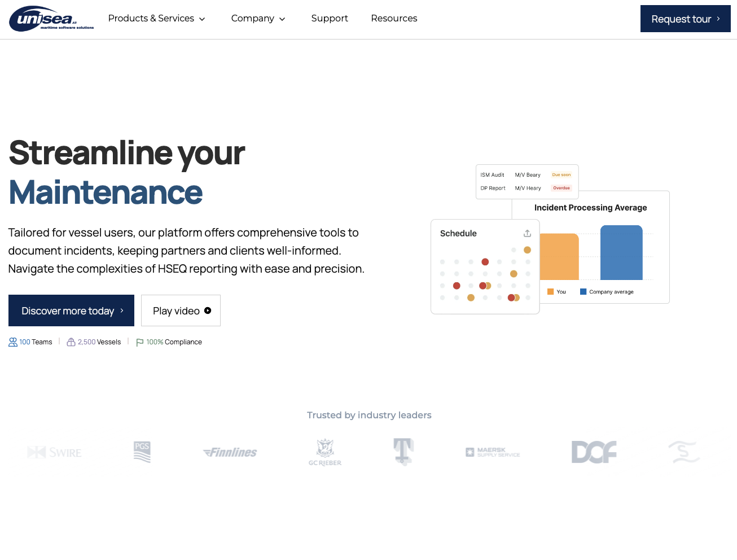Click the UniSea logo in the header
The image size is (737, 560).
(x=51, y=18)
